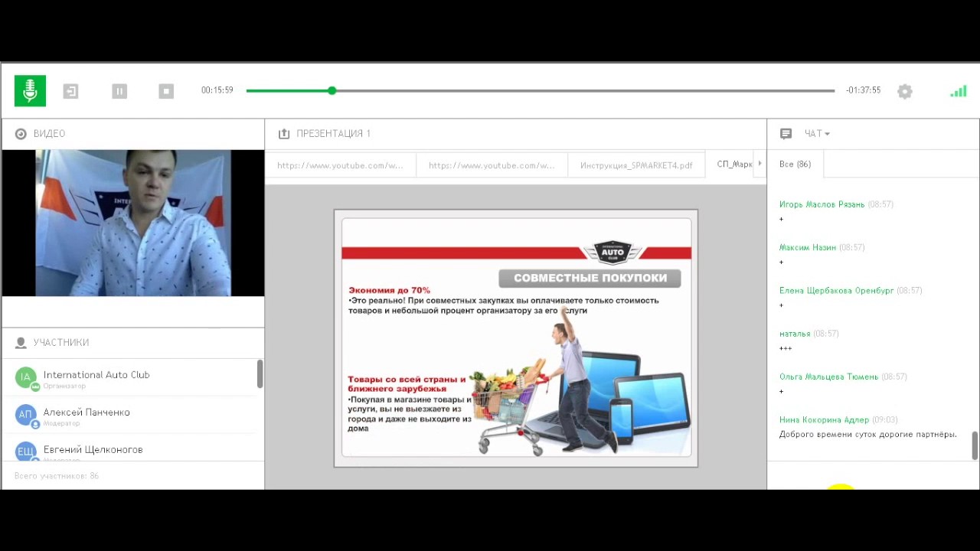Click chat author Игорь Маслов Рязань

coord(822,204)
